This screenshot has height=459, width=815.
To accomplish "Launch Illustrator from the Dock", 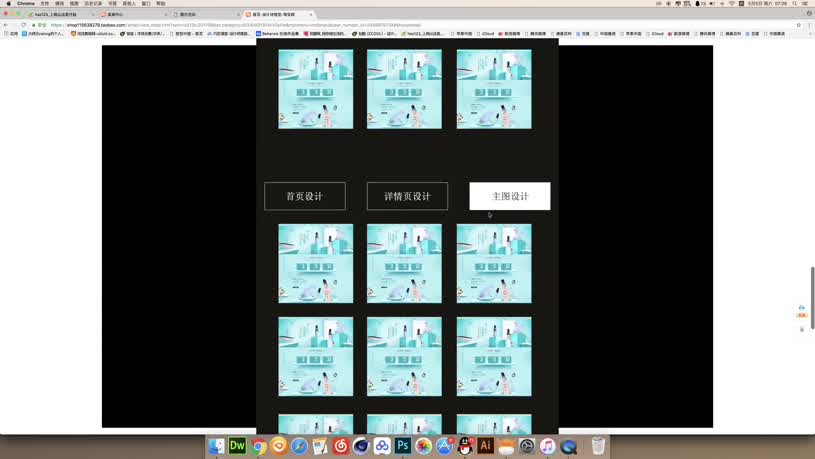I will [485, 446].
